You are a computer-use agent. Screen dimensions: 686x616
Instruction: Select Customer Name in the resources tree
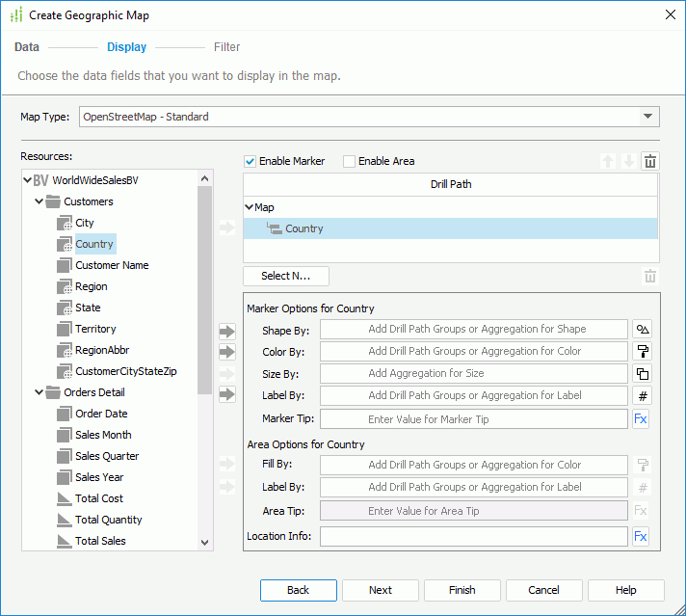[x=112, y=265]
